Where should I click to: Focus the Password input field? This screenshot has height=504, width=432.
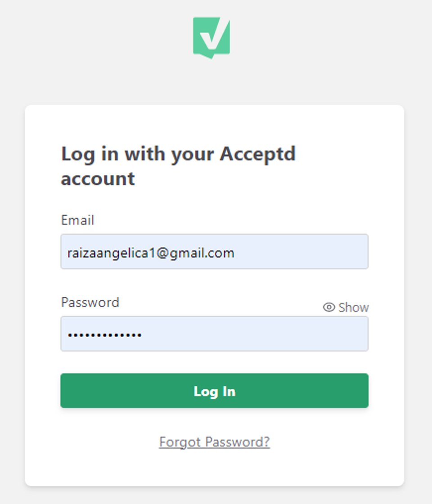tap(214, 334)
